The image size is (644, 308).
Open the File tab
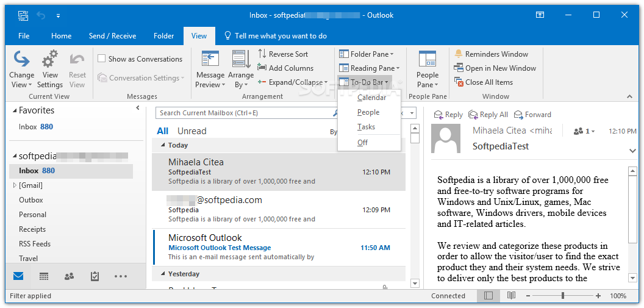(x=24, y=36)
